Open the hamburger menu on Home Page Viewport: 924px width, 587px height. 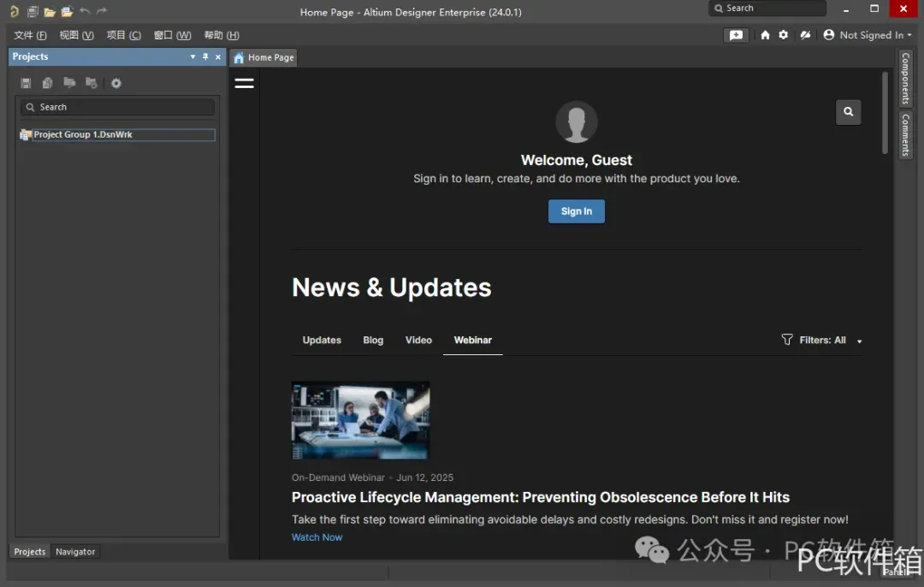(x=244, y=83)
